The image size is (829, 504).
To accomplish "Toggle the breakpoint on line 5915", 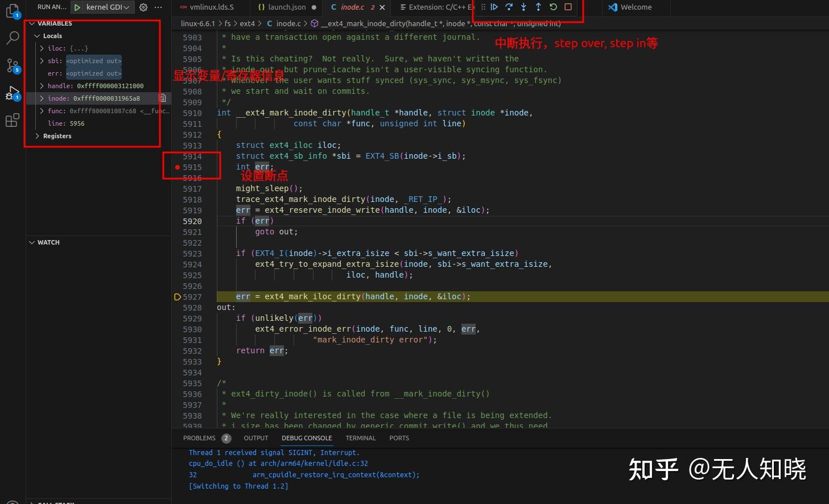I will tap(176, 167).
